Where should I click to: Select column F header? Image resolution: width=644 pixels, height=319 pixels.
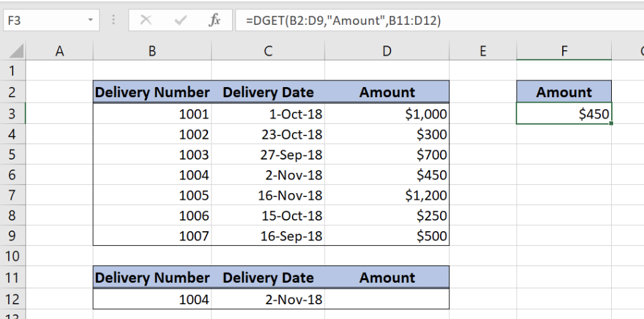pos(563,51)
